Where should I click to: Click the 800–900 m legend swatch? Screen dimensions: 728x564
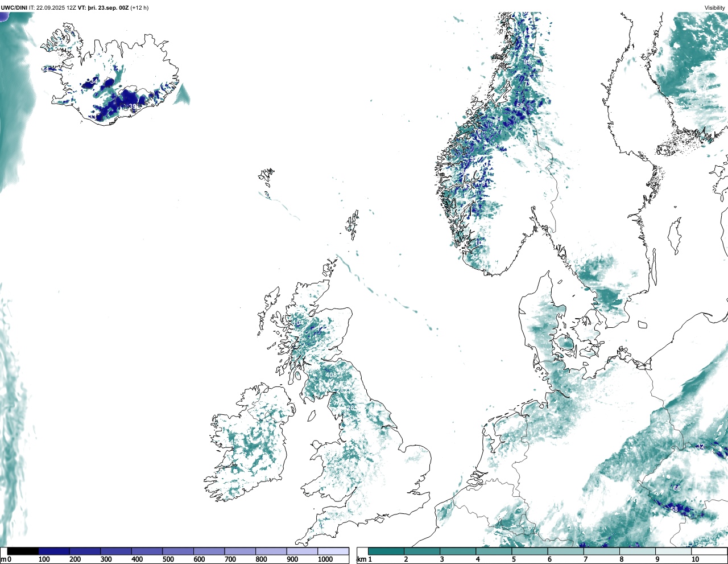tap(271, 551)
